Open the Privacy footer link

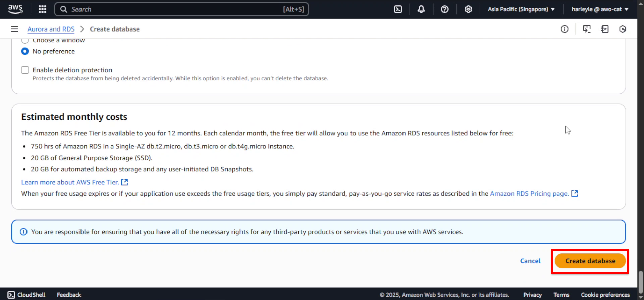click(532, 295)
